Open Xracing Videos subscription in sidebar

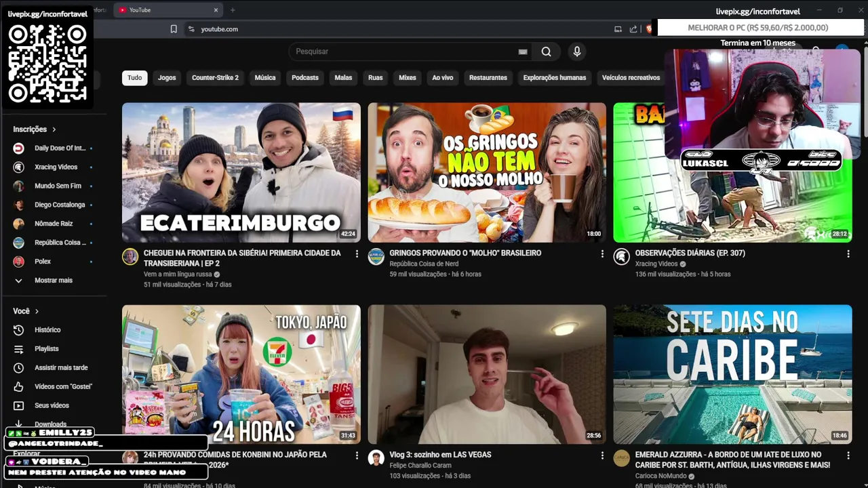54,167
